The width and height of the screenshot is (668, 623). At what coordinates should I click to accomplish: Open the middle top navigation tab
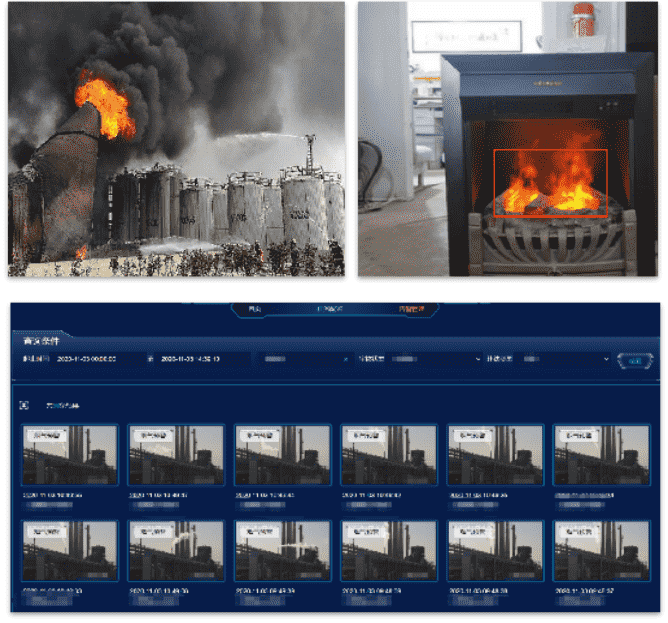pos(331,309)
